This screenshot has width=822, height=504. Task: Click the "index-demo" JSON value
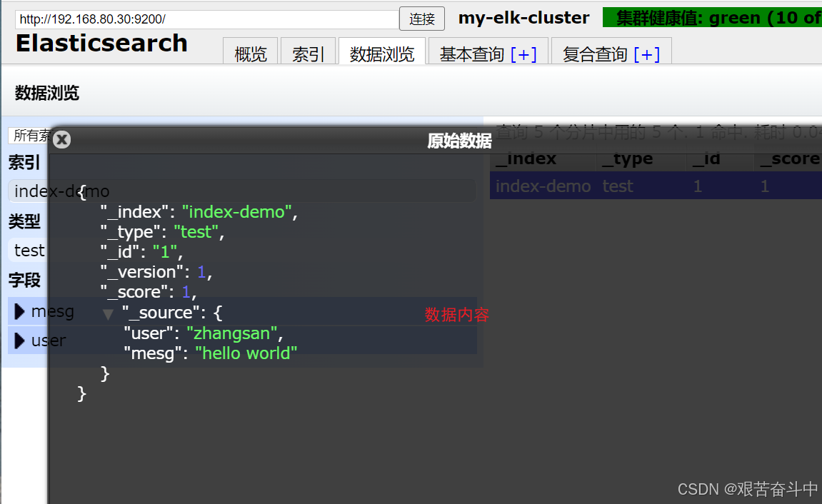coord(236,211)
